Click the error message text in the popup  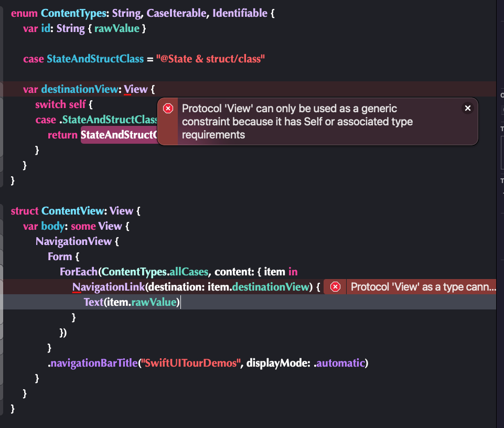(x=297, y=122)
